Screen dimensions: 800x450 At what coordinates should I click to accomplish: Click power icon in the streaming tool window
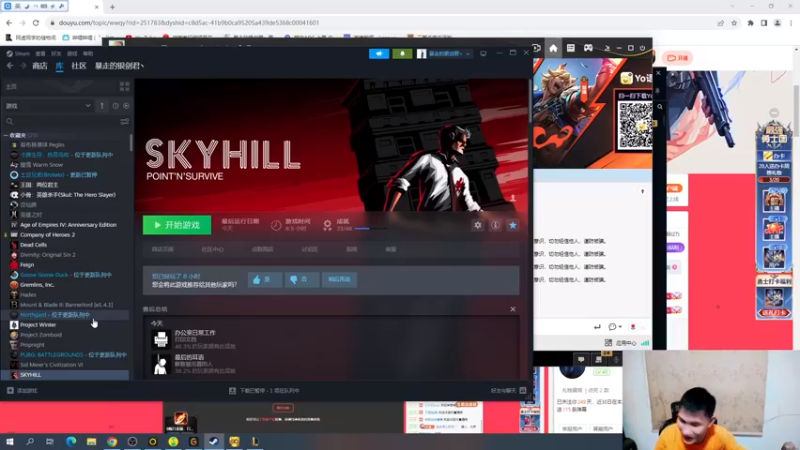coord(642,48)
